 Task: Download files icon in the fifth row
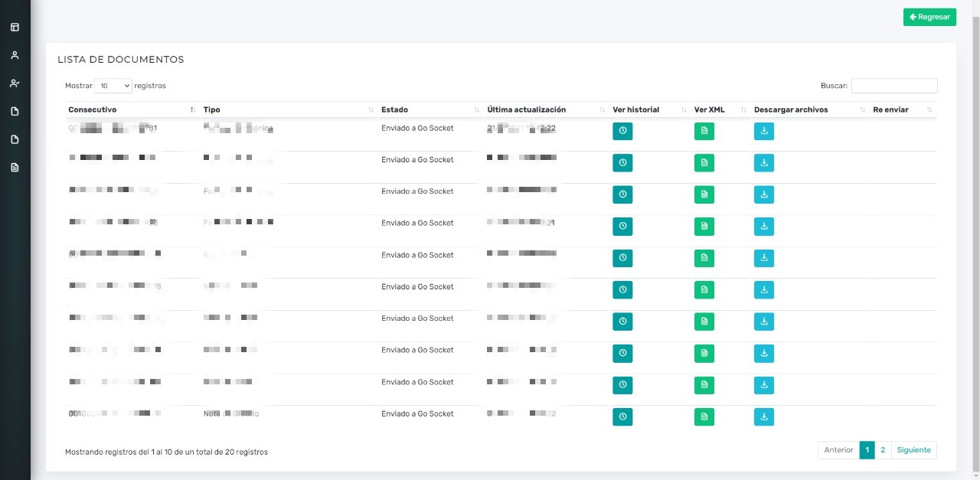[764, 258]
